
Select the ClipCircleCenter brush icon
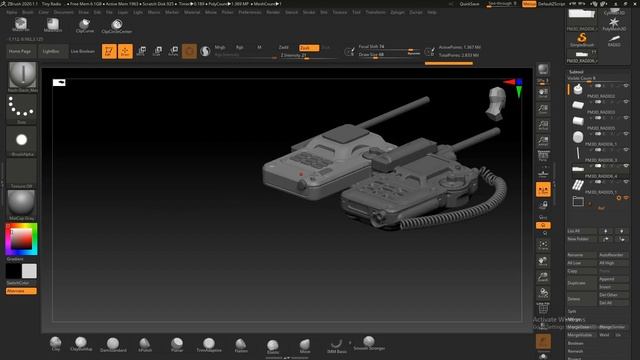[116, 26]
